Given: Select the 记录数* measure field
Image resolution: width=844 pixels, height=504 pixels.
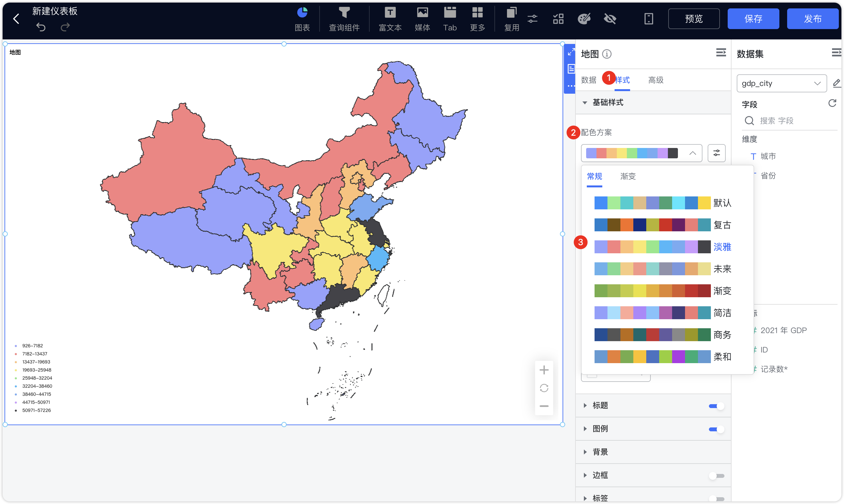Looking at the screenshot, I should (773, 369).
